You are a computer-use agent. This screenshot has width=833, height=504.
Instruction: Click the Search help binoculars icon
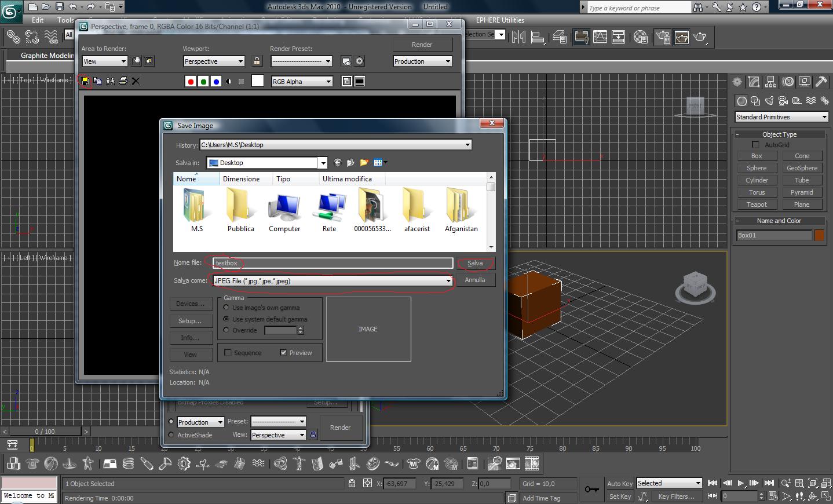click(x=697, y=7)
